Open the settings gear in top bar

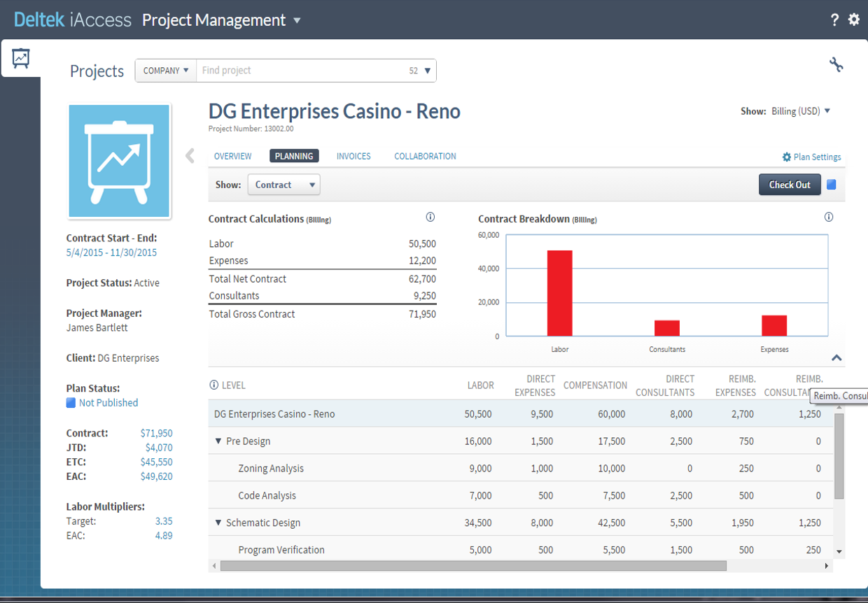(x=853, y=19)
